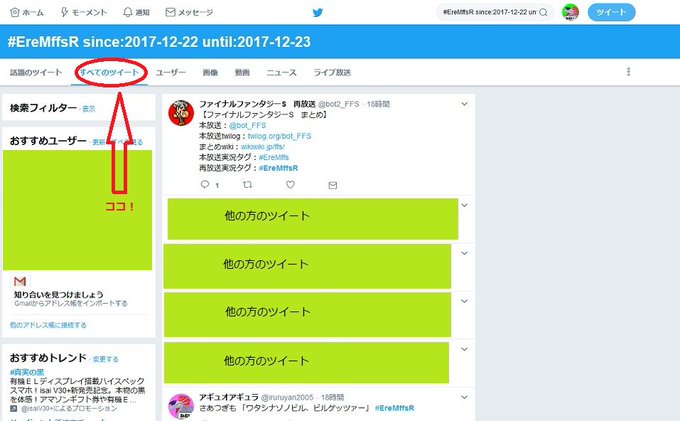Show the 検索フィルター options
The height and width of the screenshot is (421, 680).
89,109
